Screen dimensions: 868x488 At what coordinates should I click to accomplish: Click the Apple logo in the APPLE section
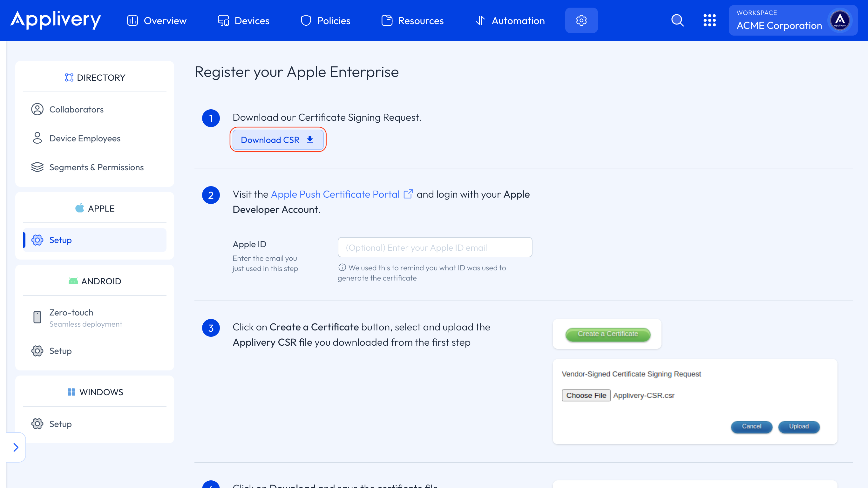pyautogui.click(x=79, y=208)
